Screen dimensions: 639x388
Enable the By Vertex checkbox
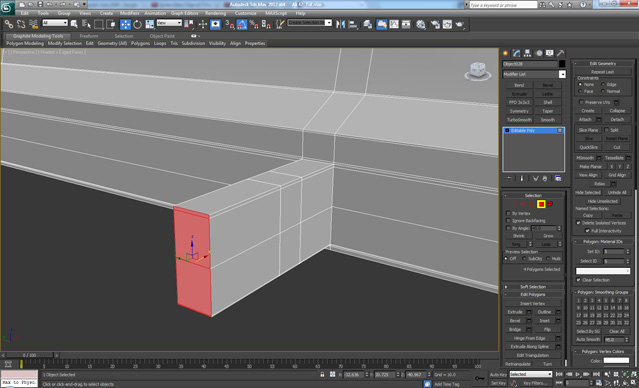pyautogui.click(x=508, y=214)
